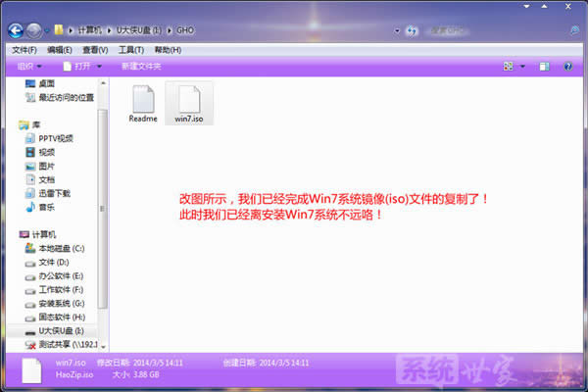Select the Readme file
Screen dimensions: 588x392
tap(143, 104)
